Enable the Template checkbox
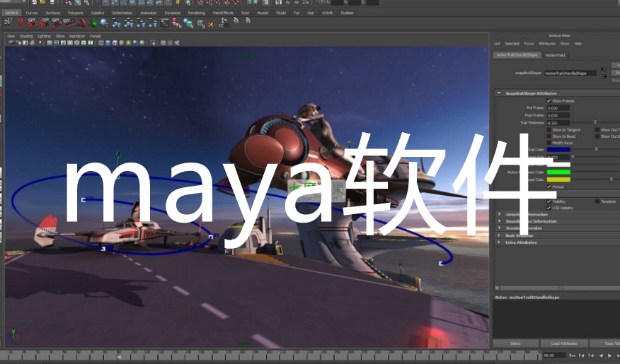Viewport: 620px width, 364px height. pos(597,201)
